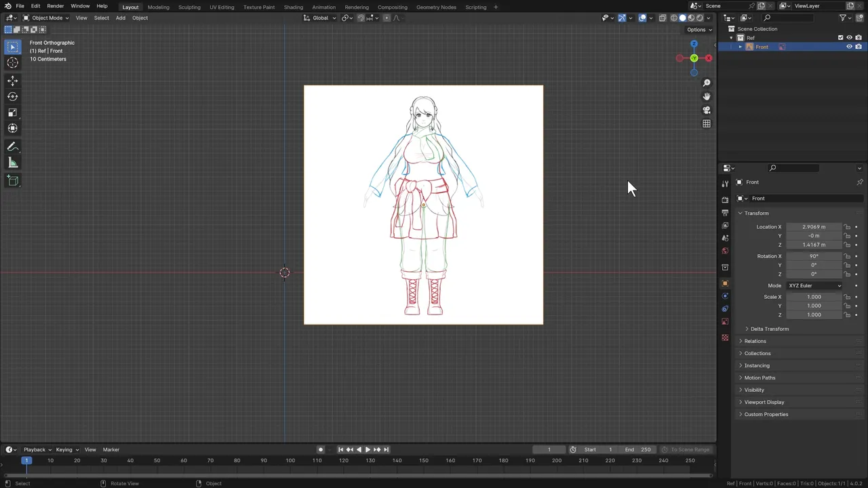Expand Front object in outliner tree
Screen dimensions: 868x488
740,47
